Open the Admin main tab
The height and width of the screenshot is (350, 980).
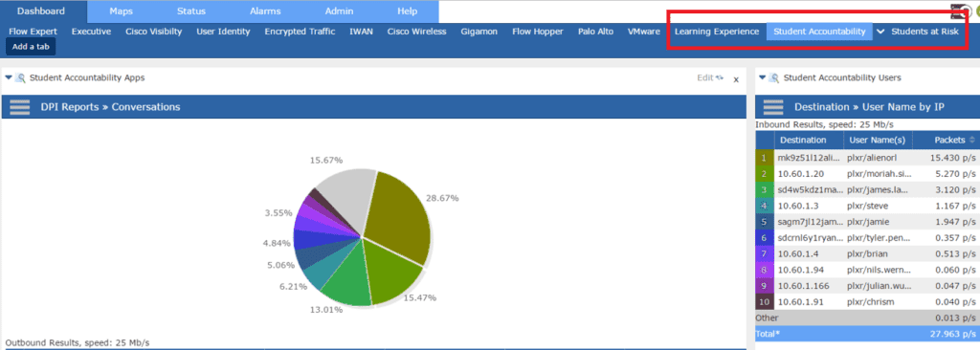pos(339,11)
